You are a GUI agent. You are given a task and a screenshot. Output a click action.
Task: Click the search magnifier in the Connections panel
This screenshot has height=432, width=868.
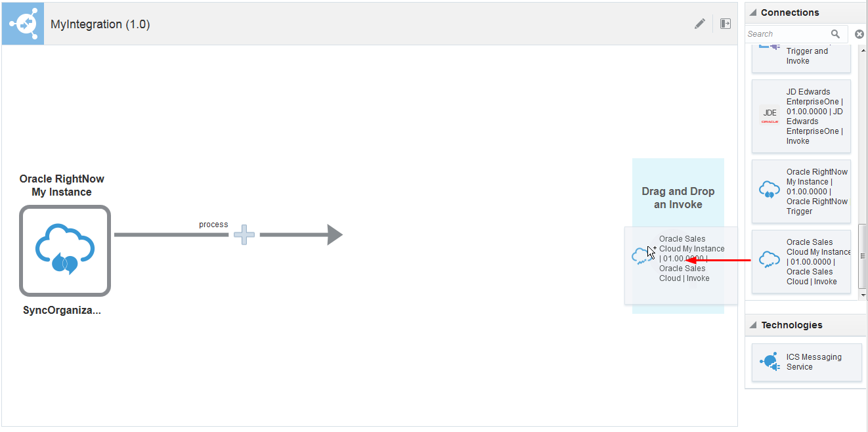pos(835,33)
